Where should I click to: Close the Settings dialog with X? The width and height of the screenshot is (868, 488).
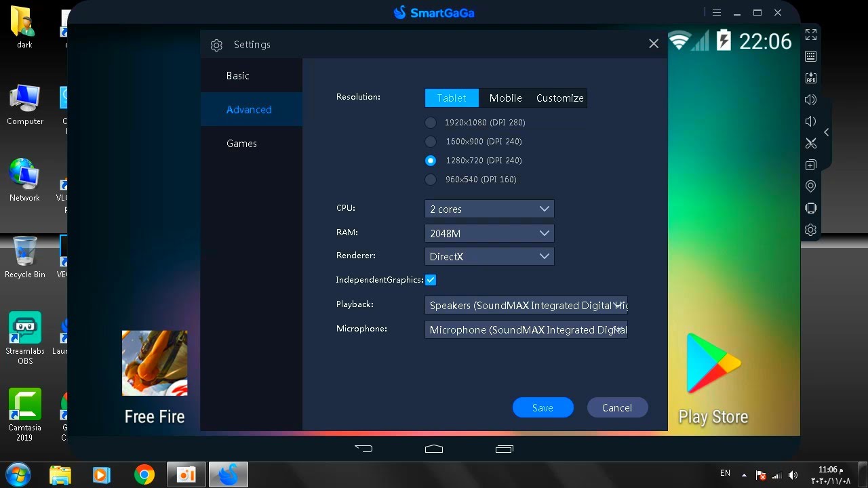[x=654, y=43]
